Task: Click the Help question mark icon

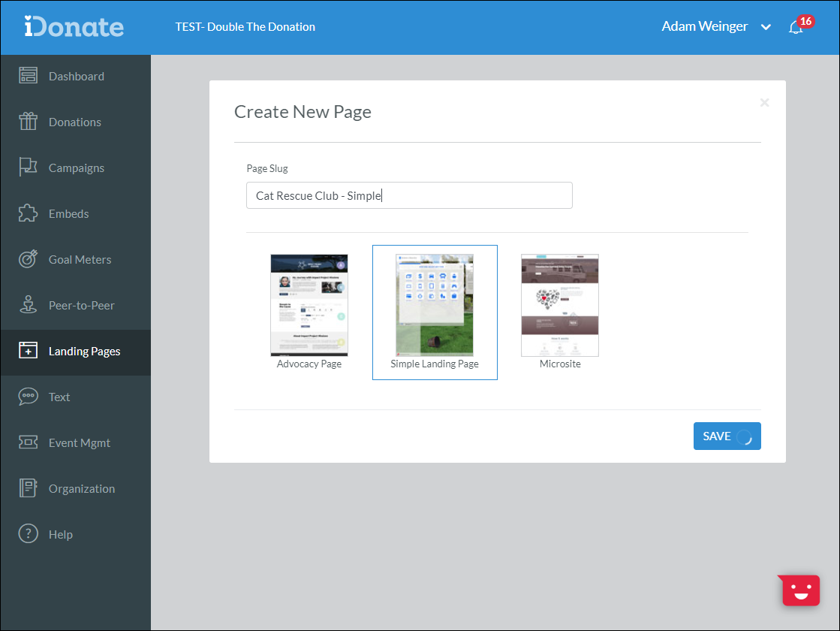Action: pyautogui.click(x=28, y=534)
